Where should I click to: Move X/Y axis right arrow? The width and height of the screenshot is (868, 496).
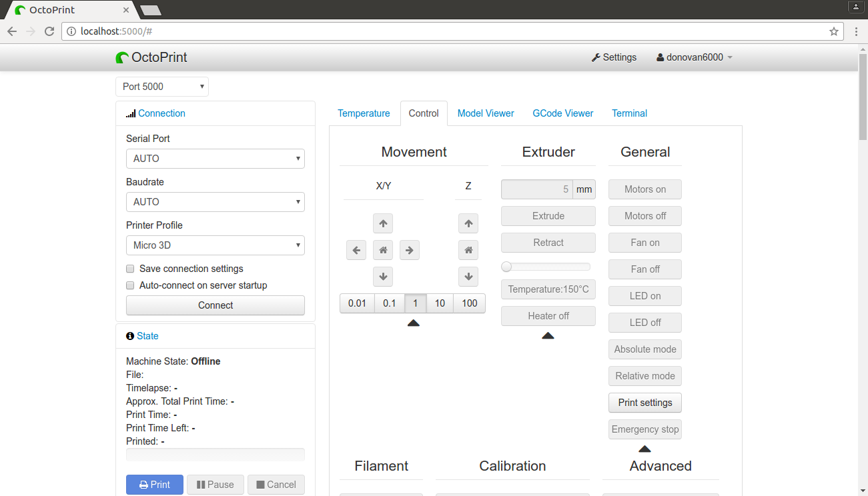(410, 250)
